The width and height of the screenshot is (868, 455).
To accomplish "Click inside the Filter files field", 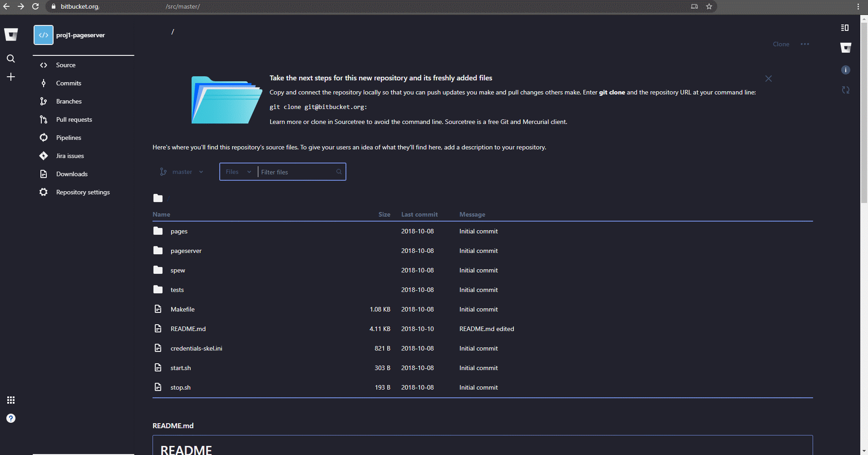I will tap(295, 172).
